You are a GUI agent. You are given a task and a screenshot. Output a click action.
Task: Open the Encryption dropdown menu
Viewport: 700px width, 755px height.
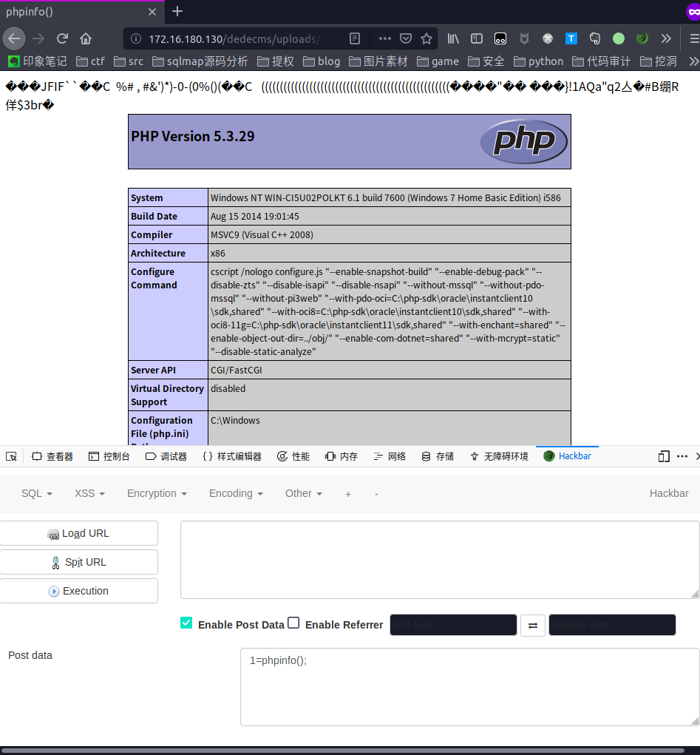(157, 493)
